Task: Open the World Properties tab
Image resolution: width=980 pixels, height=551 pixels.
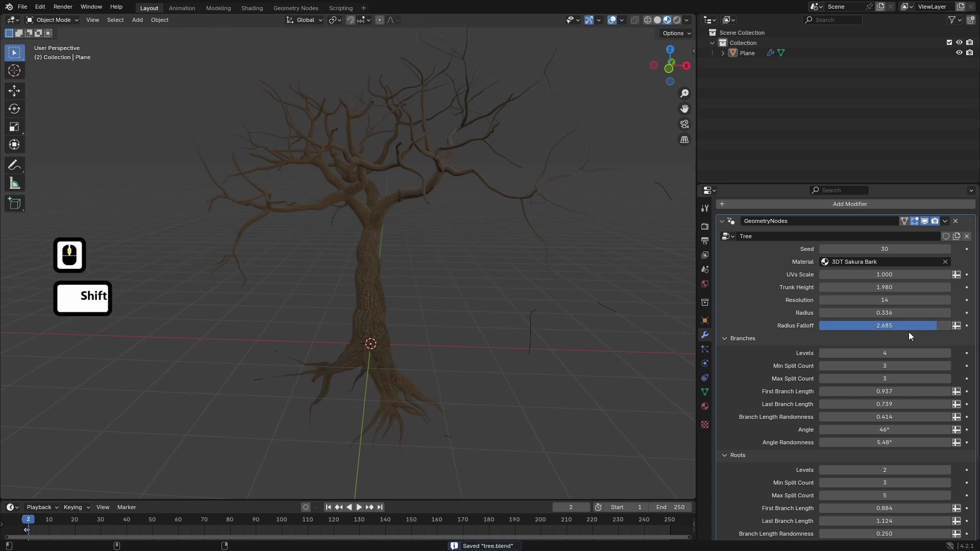Action: pyautogui.click(x=704, y=284)
